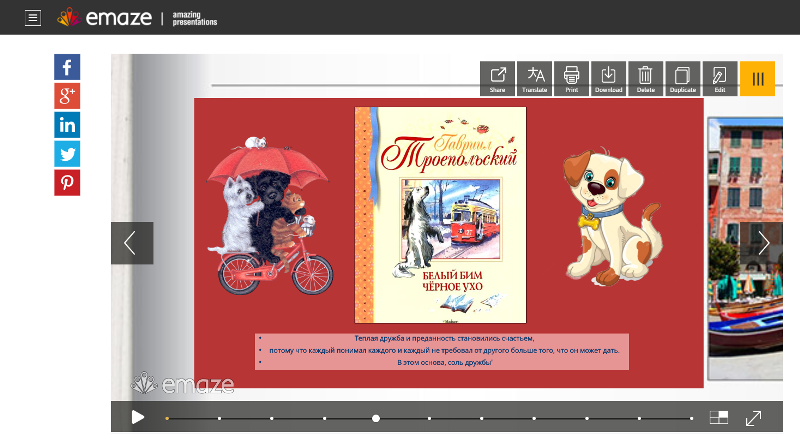Jump to the tenth slide marker on timeline

pos(639,418)
